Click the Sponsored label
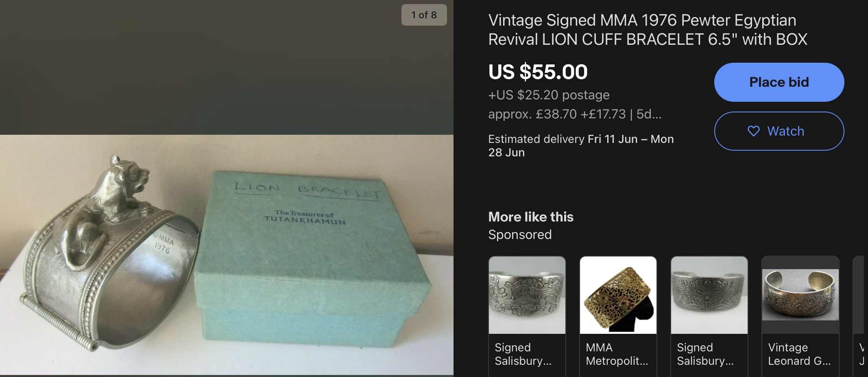Image resolution: width=868 pixels, height=377 pixels. pyautogui.click(x=520, y=235)
